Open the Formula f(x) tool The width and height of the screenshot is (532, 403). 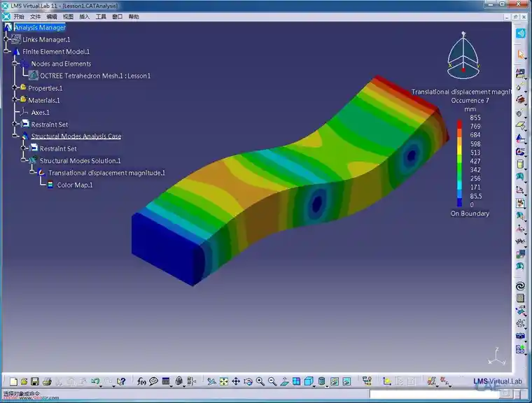[141, 381]
